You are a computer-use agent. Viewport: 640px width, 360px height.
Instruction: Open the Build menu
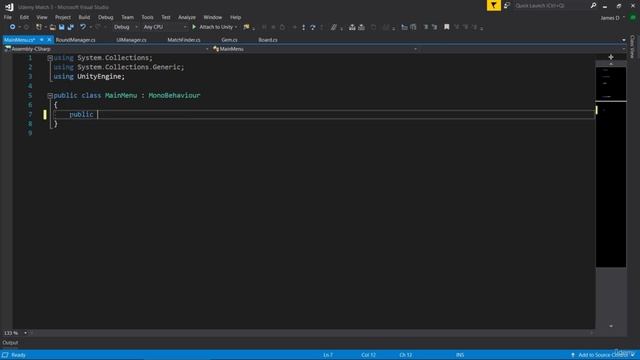pos(84,17)
